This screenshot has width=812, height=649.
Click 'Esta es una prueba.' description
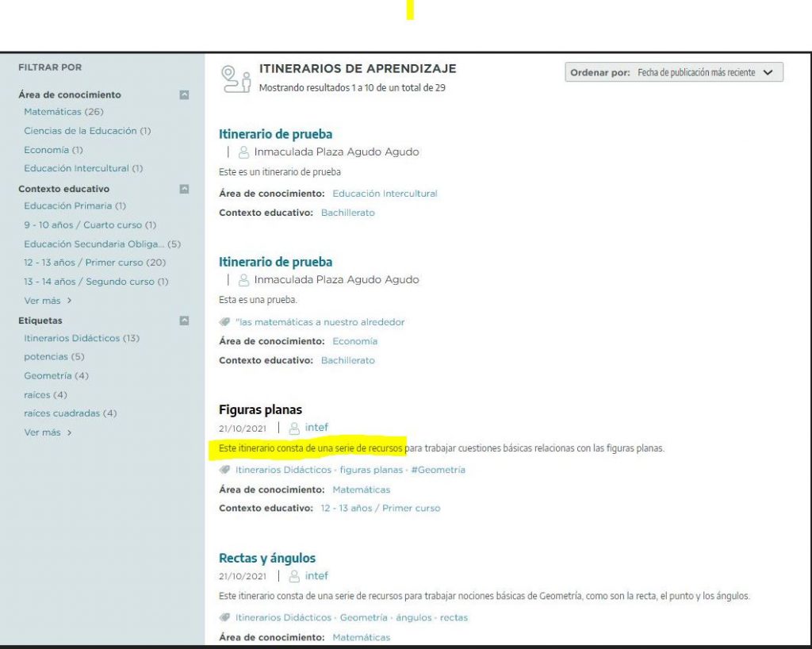pos(258,300)
